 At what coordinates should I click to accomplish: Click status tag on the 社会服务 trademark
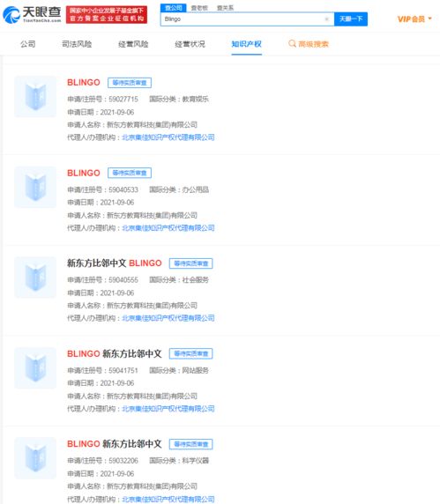coord(191,263)
